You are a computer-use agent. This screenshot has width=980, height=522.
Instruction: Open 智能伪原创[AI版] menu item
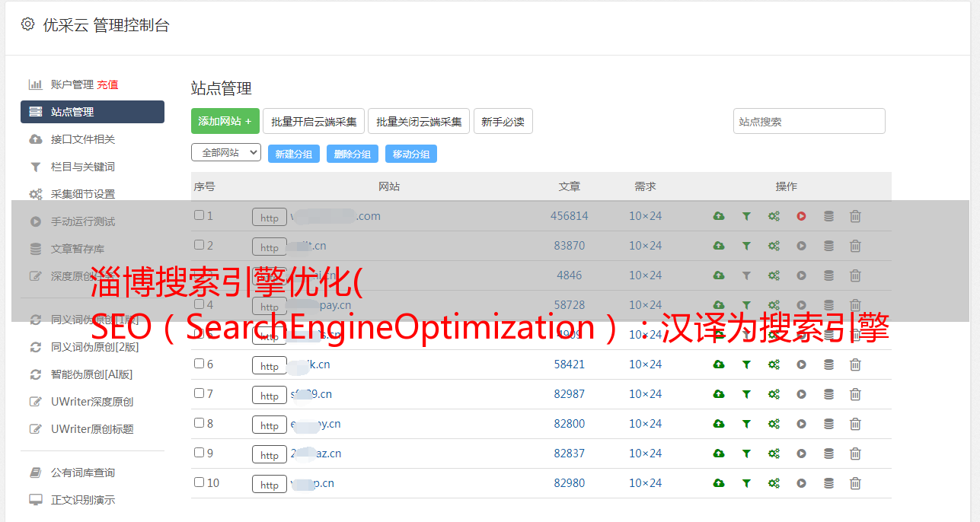coord(91,374)
